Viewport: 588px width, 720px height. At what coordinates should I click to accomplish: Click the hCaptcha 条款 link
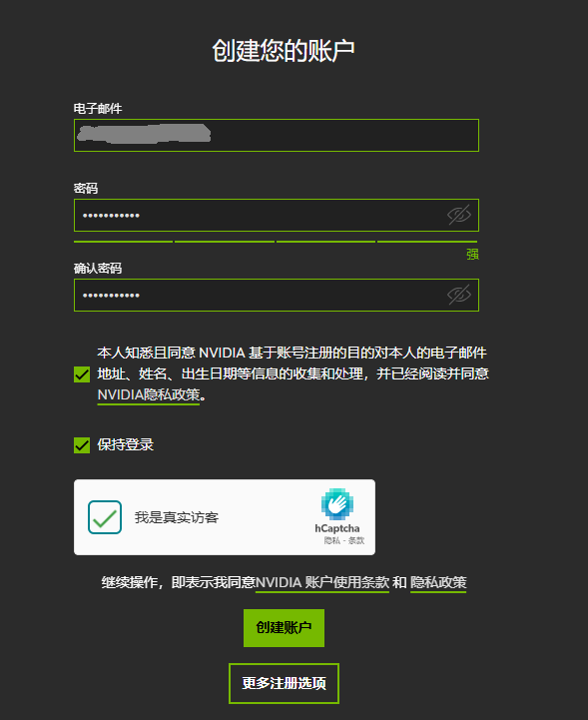tap(356, 540)
